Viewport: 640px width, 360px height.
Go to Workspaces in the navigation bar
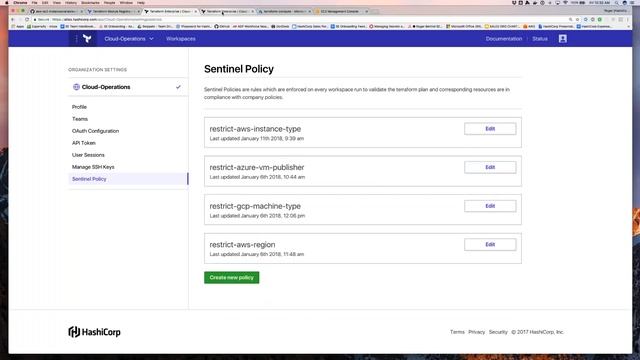click(180, 39)
